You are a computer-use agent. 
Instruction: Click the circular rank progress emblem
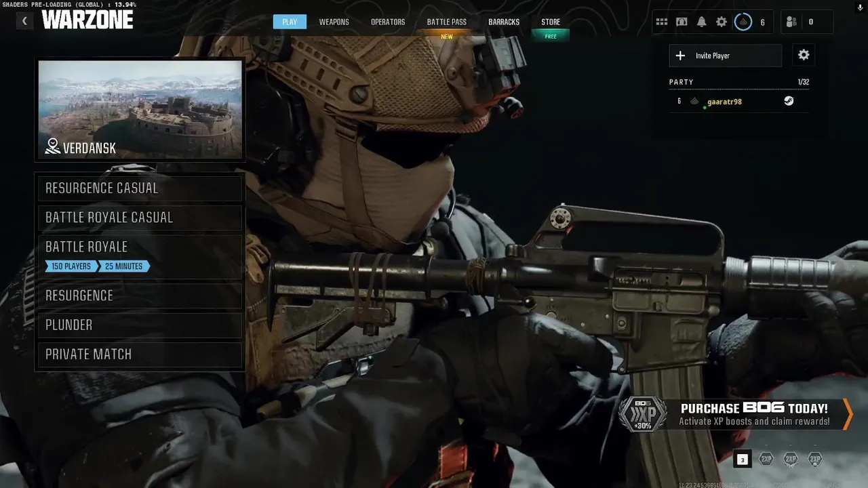(743, 22)
